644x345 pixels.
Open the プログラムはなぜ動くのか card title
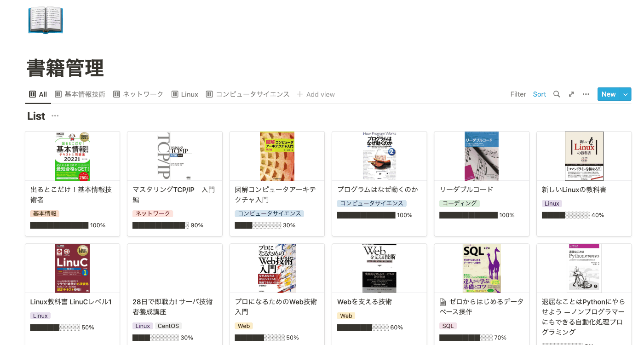point(378,190)
